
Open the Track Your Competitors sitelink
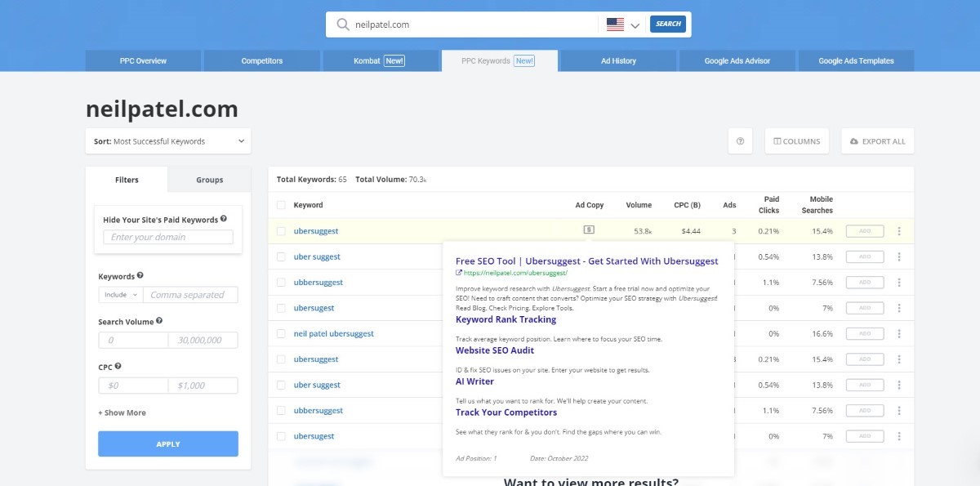(506, 412)
